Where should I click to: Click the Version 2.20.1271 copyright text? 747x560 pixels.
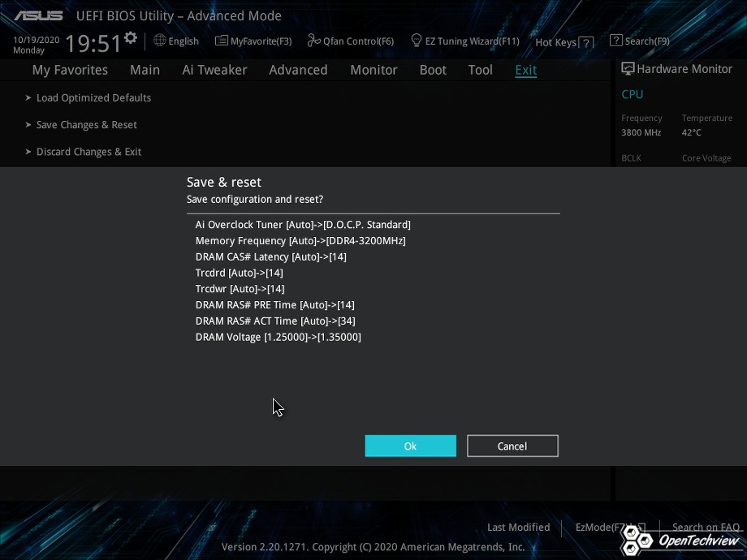click(x=373, y=547)
